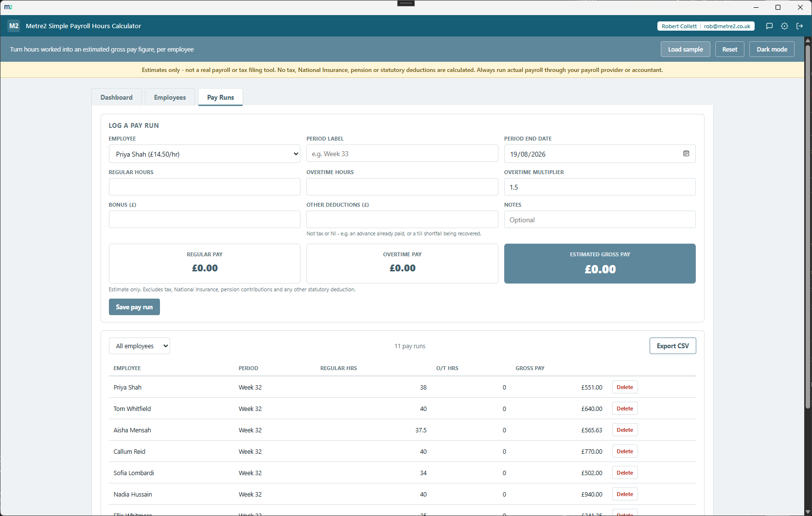Delete Callum Reid's pay run
The height and width of the screenshot is (516, 812).
(625, 451)
